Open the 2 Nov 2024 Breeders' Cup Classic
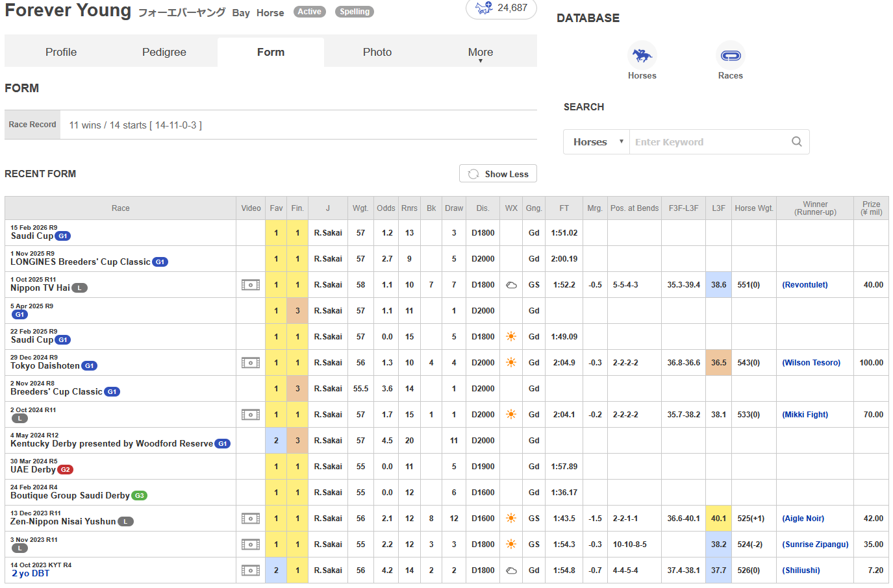893x588 pixels. coord(57,392)
